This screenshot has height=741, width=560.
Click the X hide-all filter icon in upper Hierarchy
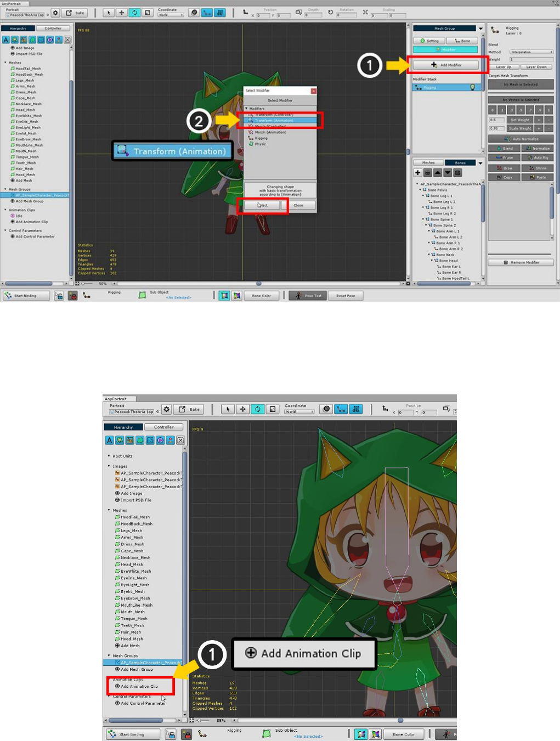click(67, 39)
